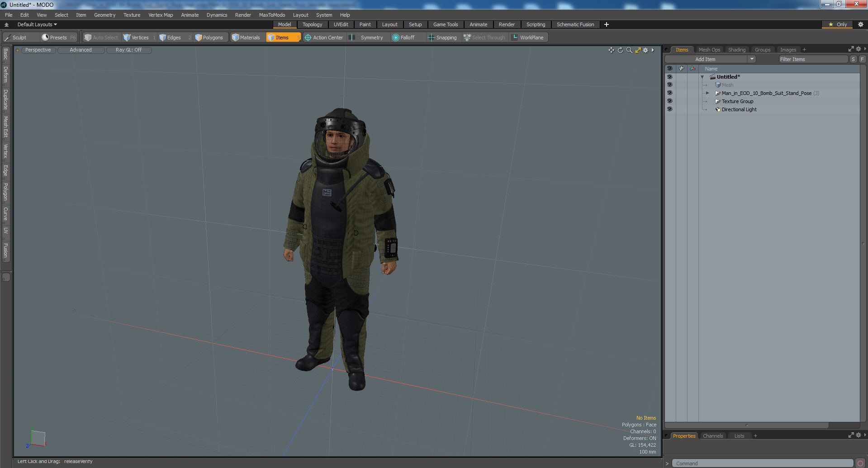Open the Advanced shading style dropdown

pyautogui.click(x=81, y=50)
